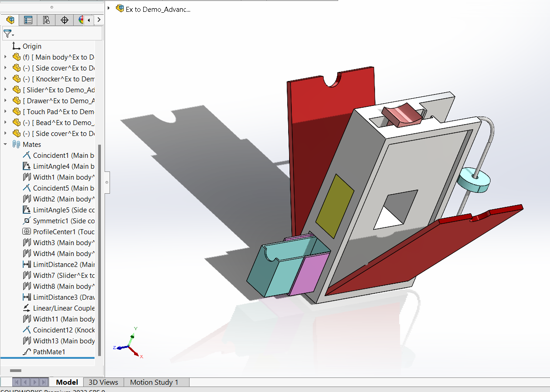Click the XYZ orientation triad
Screen dimensions: 550x392
click(129, 342)
